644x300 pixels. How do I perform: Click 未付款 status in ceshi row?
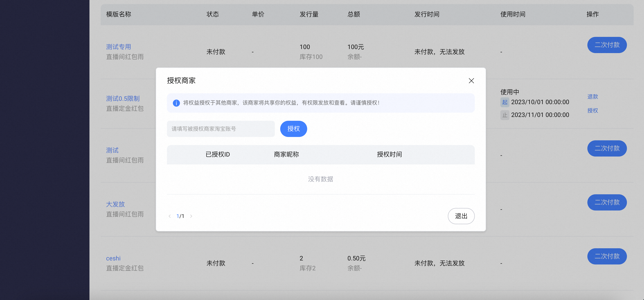(216, 263)
